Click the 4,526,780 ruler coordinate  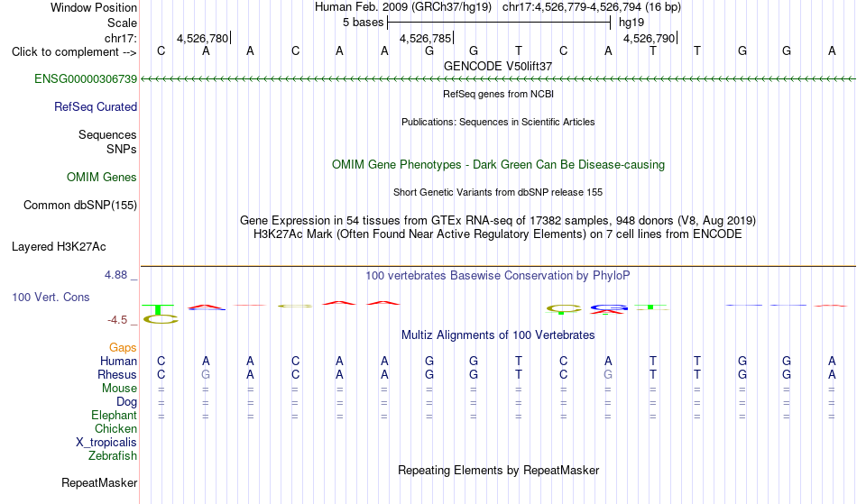click(x=202, y=38)
